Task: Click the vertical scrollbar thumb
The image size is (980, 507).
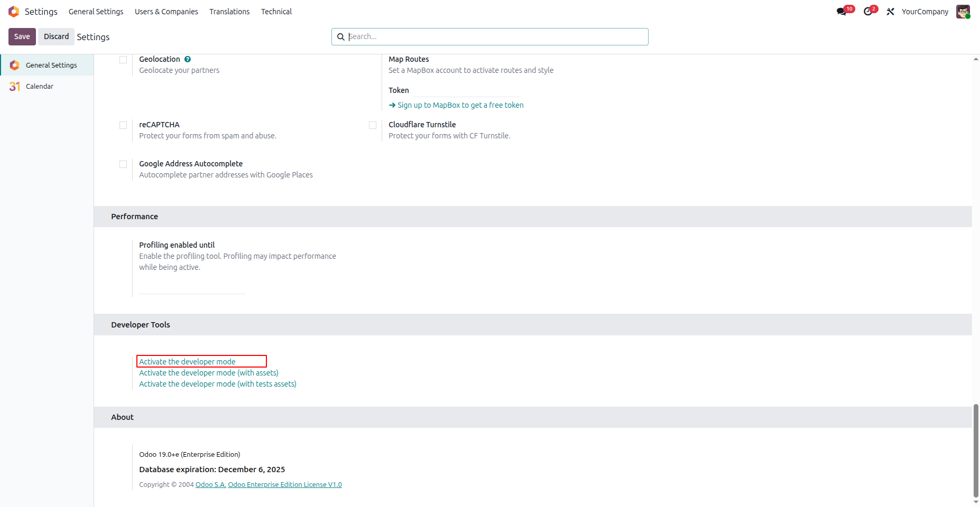Action: click(x=976, y=450)
